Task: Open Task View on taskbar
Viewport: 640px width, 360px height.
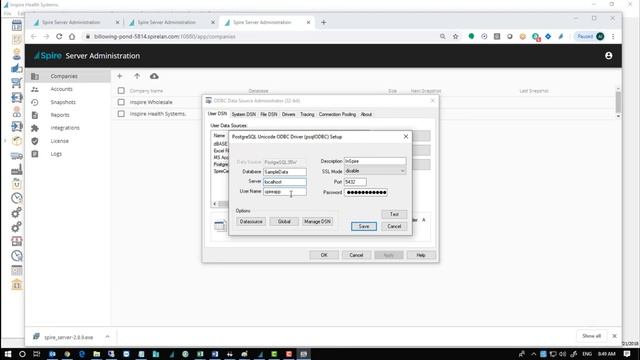Action: click(37, 354)
